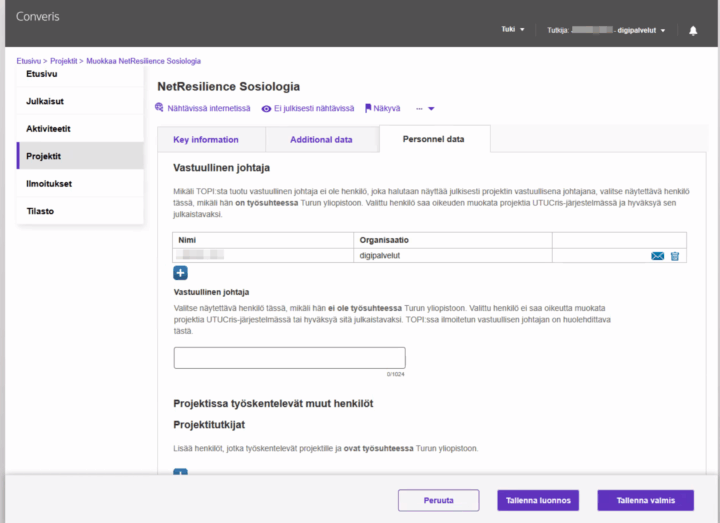Screen dimensions: 720x523
Task: Open Projektit in the sidebar
Action: click(x=80, y=156)
